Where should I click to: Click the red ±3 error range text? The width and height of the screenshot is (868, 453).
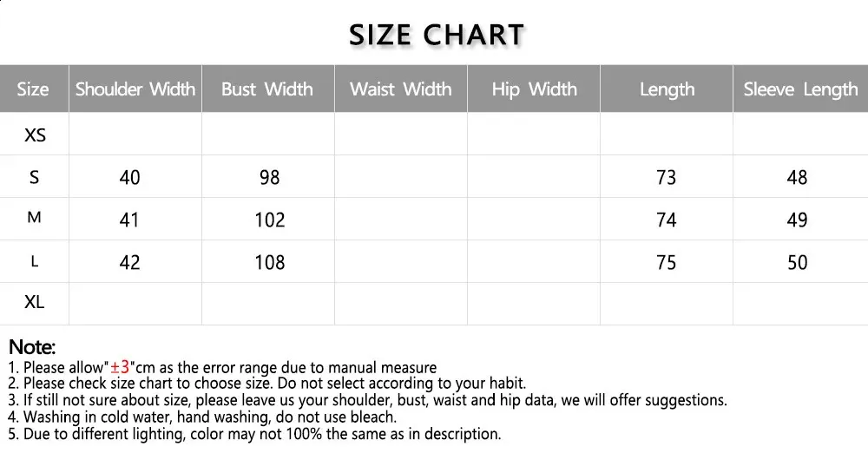[120, 367]
